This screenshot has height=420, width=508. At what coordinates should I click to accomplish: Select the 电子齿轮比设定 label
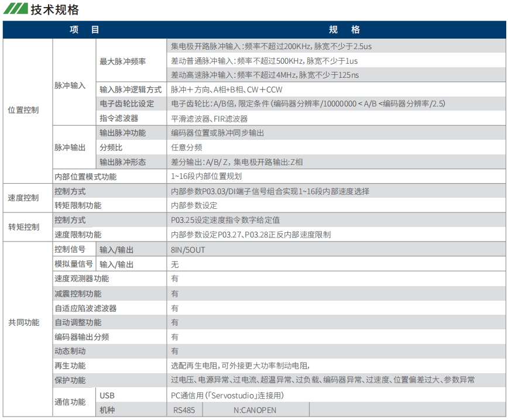coord(126,104)
